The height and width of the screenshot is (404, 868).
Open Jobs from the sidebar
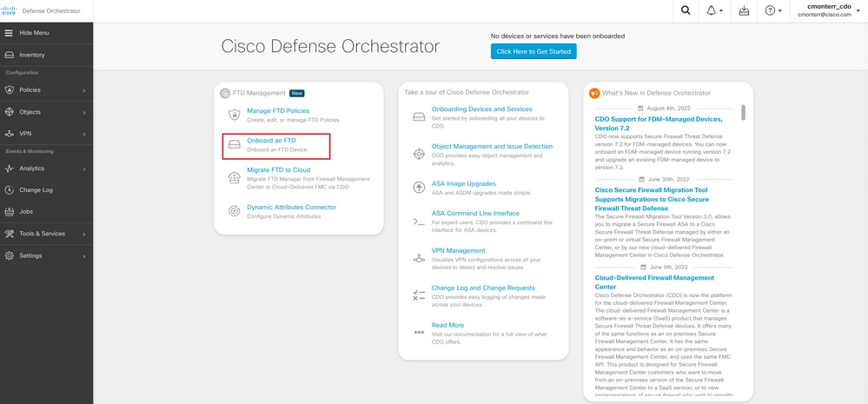[47, 211]
